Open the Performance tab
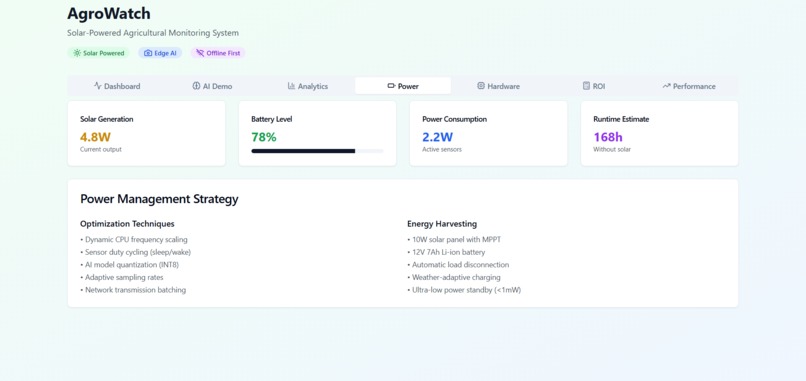806x381 pixels. click(x=689, y=86)
